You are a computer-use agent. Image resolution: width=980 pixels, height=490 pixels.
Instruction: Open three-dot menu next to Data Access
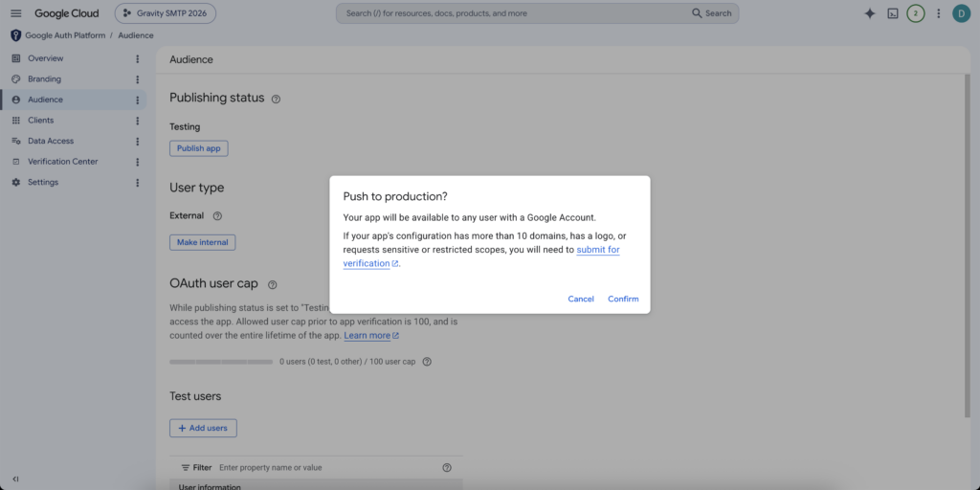[x=138, y=142]
